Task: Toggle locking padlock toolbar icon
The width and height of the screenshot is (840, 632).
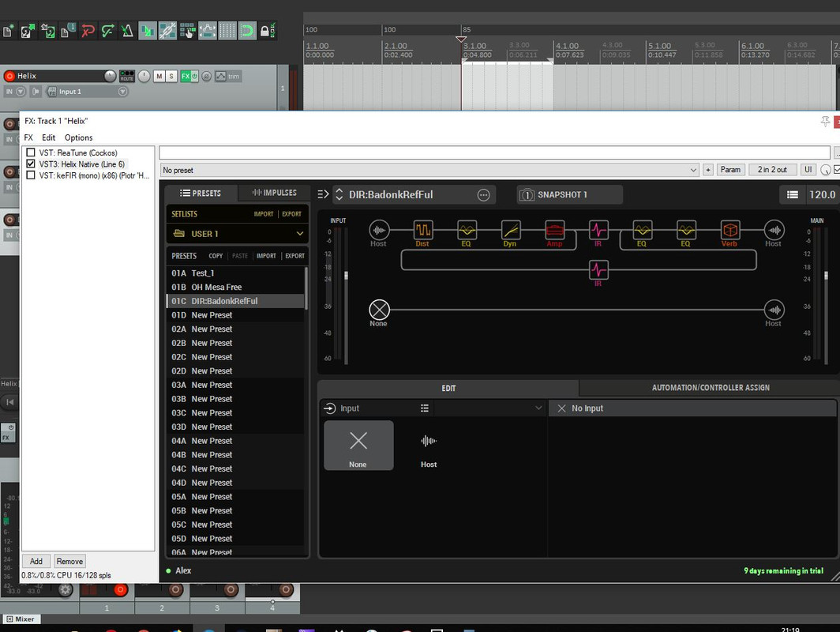Action: (x=268, y=31)
